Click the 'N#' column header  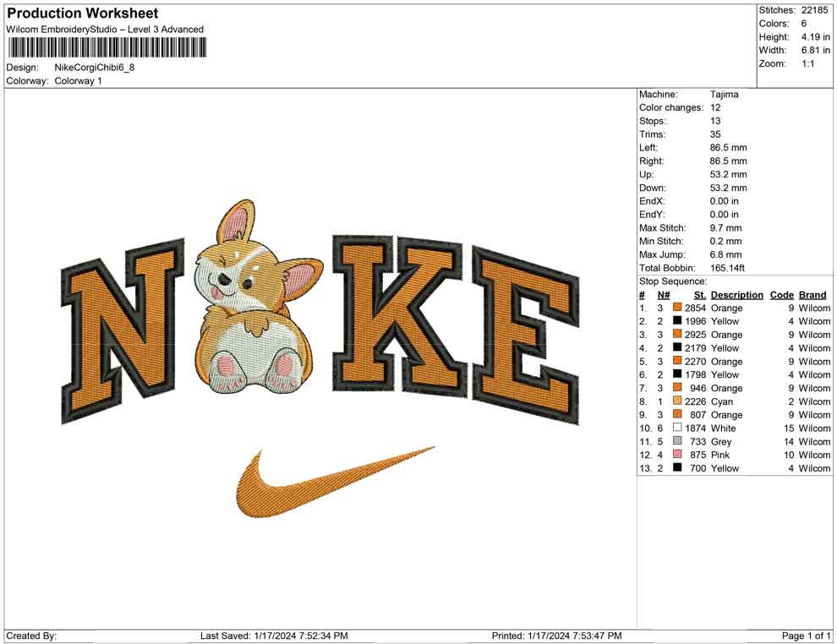tap(664, 294)
